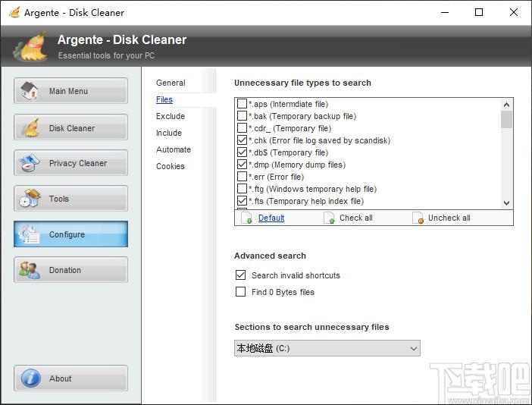The height and width of the screenshot is (405, 532).
Task: Restore Default file type selection link
Action: click(x=271, y=218)
